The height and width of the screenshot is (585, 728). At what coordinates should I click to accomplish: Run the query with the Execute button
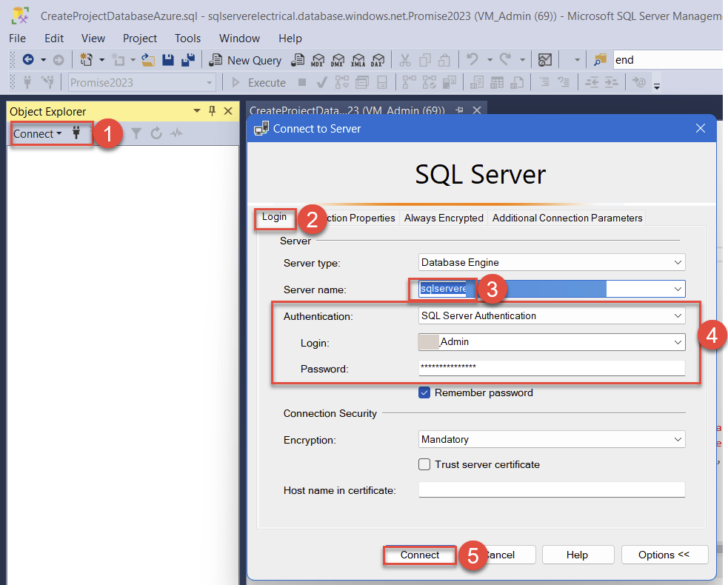(x=258, y=83)
